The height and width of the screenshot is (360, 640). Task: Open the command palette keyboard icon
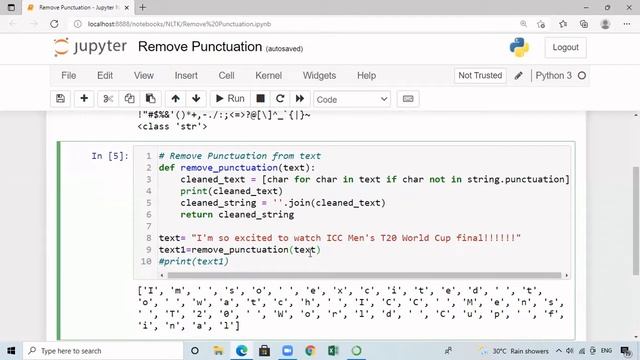click(x=408, y=99)
